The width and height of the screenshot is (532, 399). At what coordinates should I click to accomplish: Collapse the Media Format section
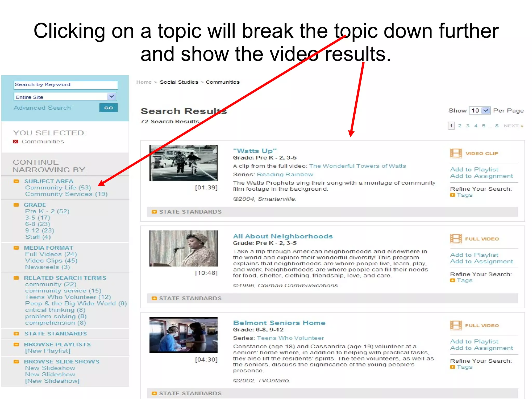(x=16, y=248)
